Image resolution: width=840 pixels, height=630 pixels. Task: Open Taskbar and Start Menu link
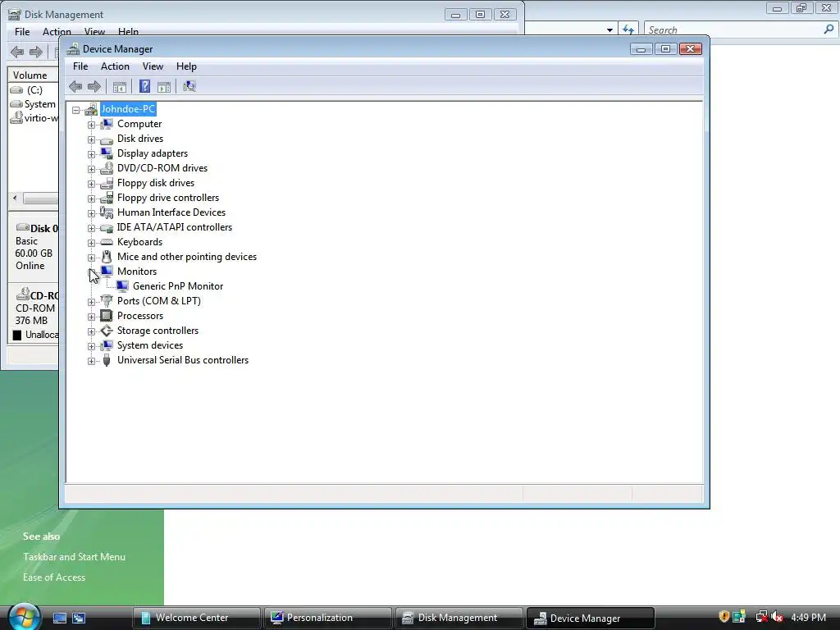click(74, 557)
